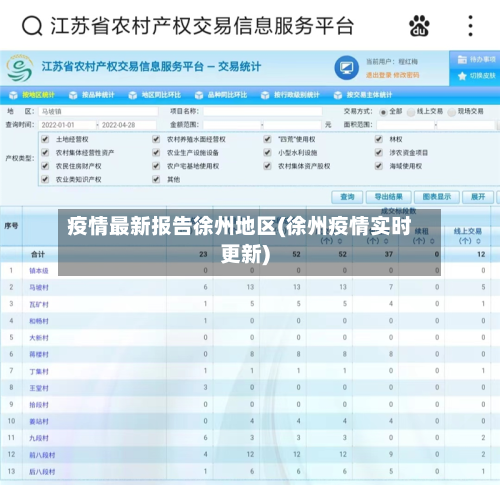Uncheck the 其他 checkbox
Viewport: 500px width, 485px height.
[x=156, y=179]
